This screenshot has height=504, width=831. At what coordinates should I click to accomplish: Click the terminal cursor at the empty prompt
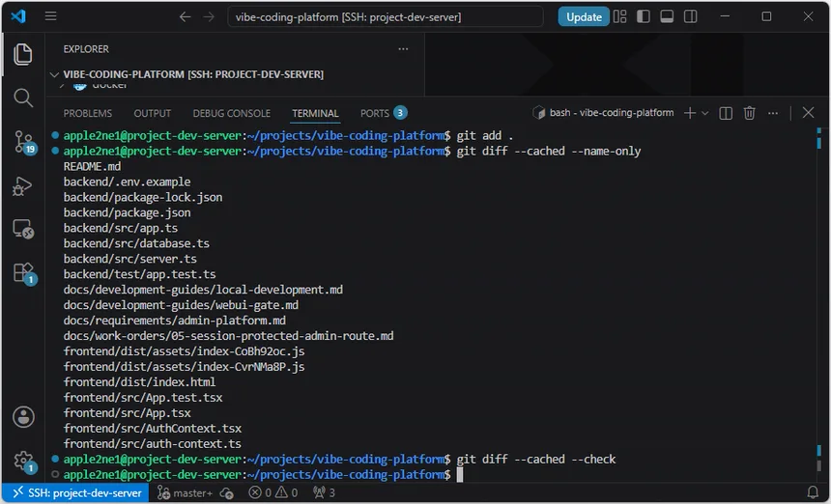click(460, 475)
